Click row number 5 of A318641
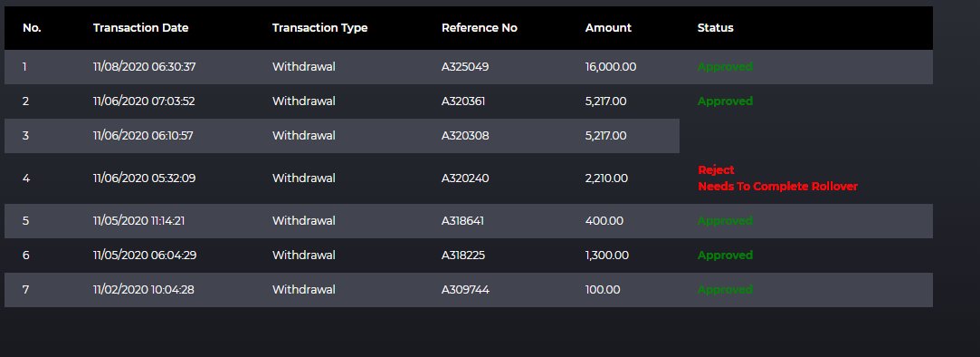980x357 pixels. [25, 221]
